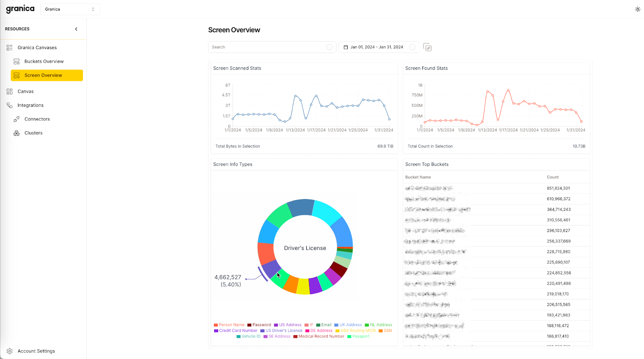The image size is (644, 359).
Task: Click the count value 256,337,669
Action: [559, 241]
